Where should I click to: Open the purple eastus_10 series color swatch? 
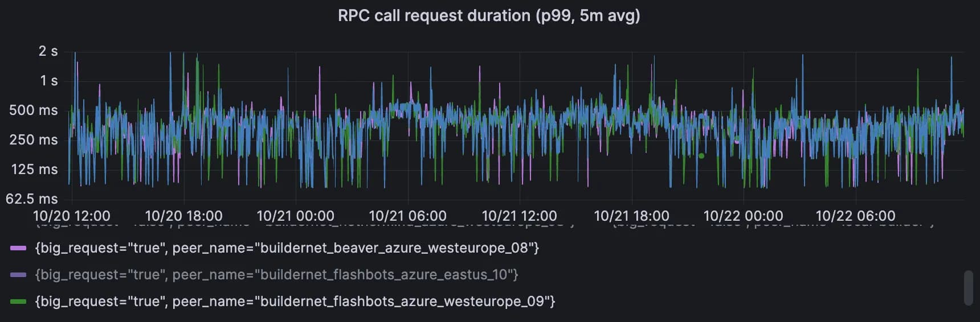[18, 275]
